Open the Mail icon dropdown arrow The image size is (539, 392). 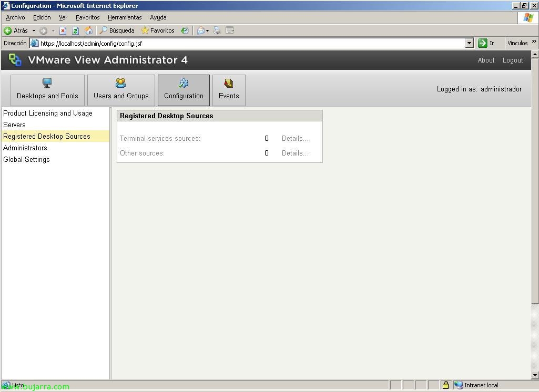(207, 30)
